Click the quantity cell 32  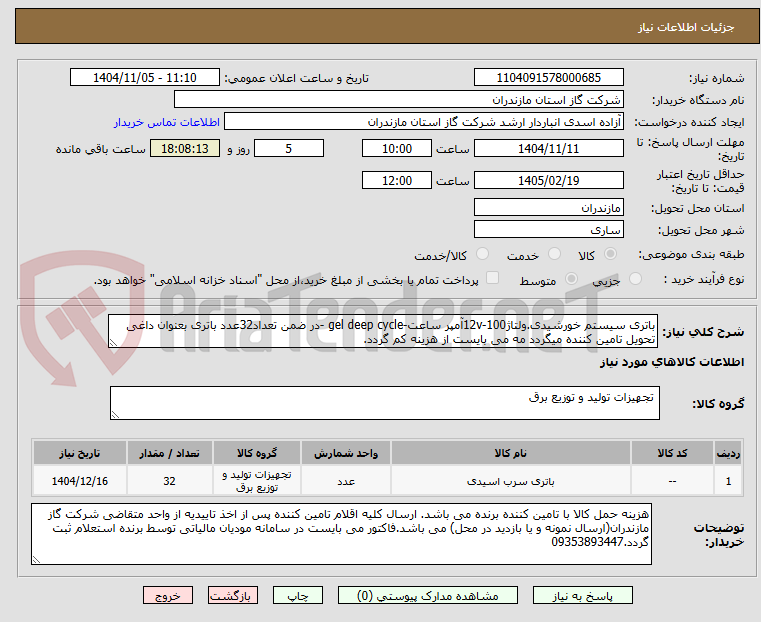click(169, 481)
